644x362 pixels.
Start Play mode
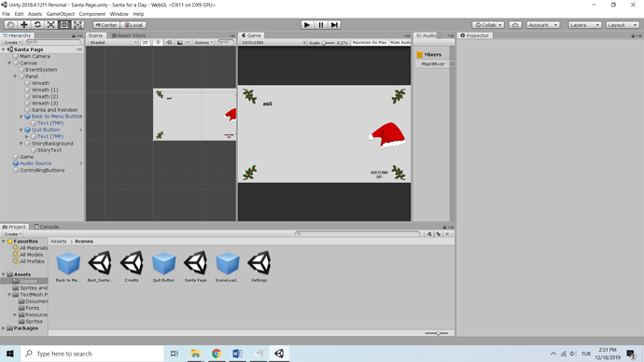(x=307, y=25)
